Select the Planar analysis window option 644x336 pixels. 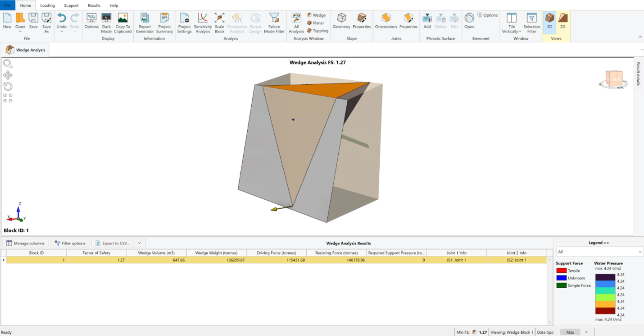click(315, 23)
